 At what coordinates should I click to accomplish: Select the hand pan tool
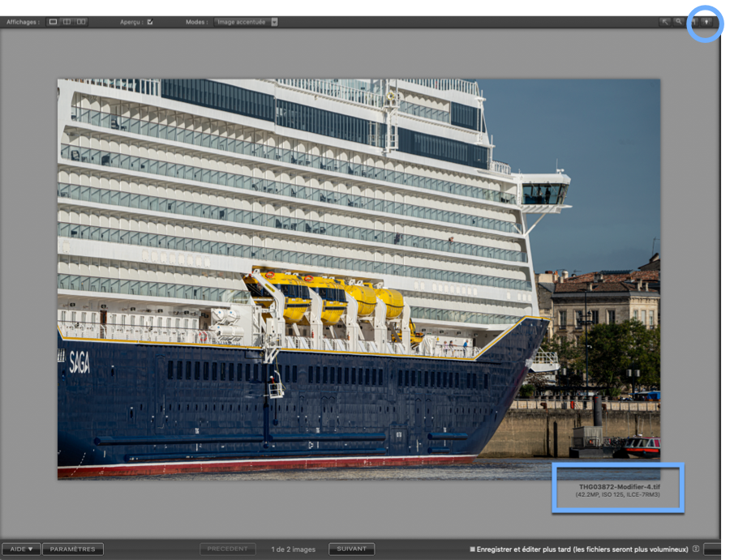point(693,22)
